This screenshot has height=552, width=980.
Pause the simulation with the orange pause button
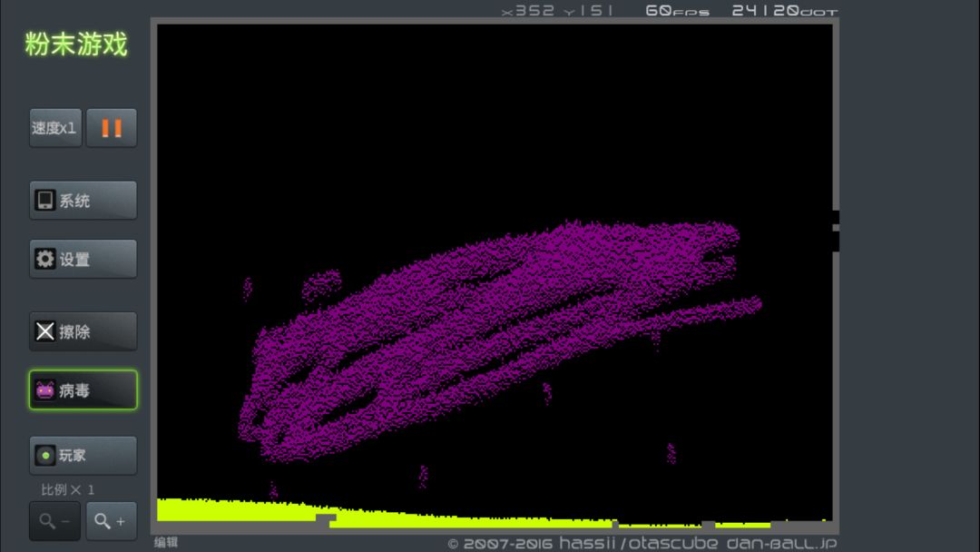112,128
